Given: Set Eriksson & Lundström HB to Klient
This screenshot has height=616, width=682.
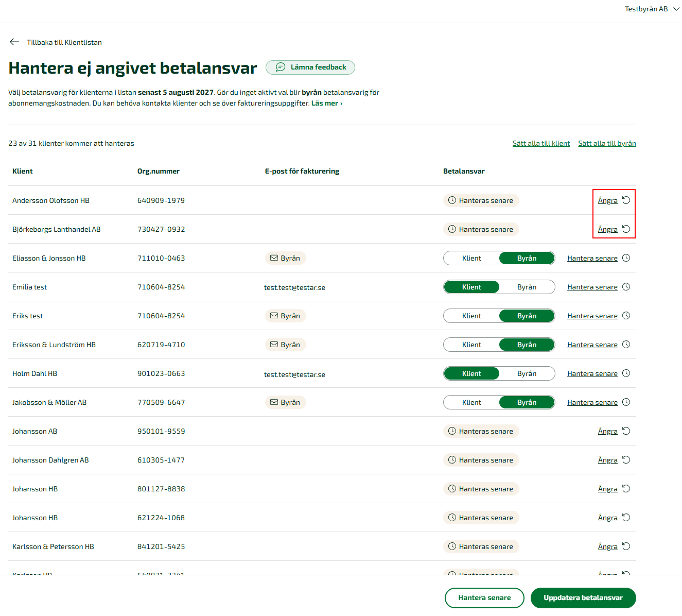Looking at the screenshot, I should [x=471, y=345].
